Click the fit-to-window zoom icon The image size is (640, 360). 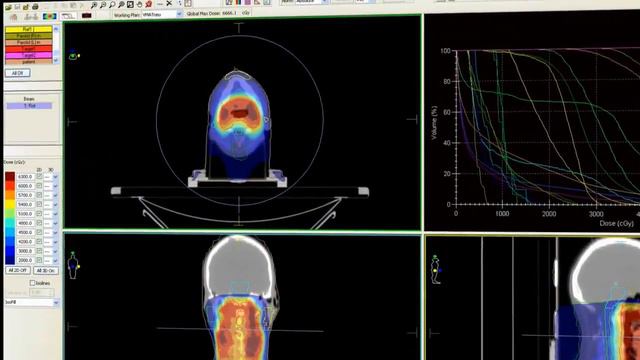click(x=130, y=4)
